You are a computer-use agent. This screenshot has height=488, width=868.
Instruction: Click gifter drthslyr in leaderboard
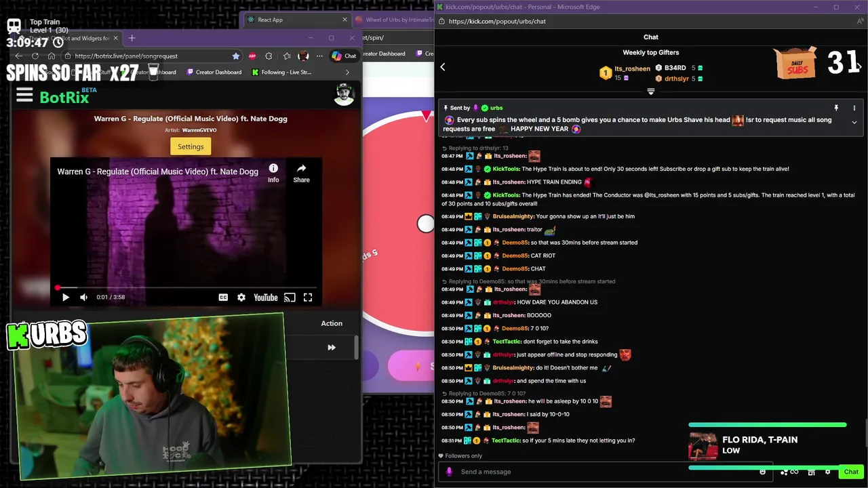[677, 79]
